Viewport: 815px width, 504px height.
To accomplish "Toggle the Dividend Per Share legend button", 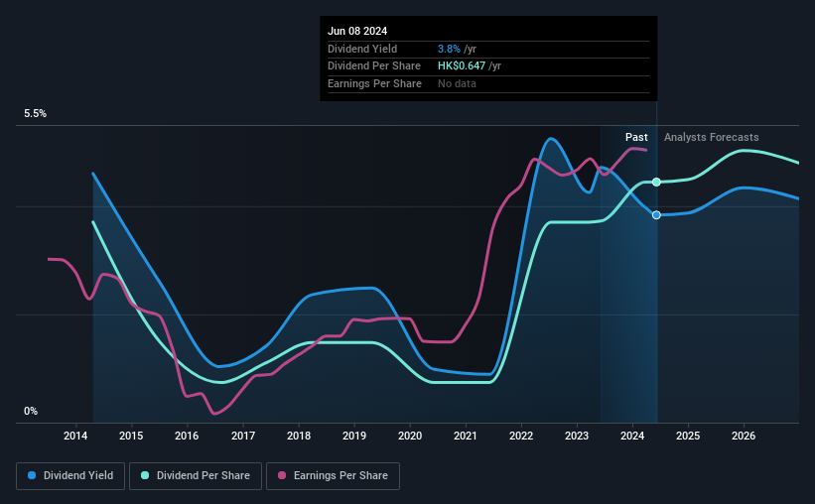I will point(196,476).
